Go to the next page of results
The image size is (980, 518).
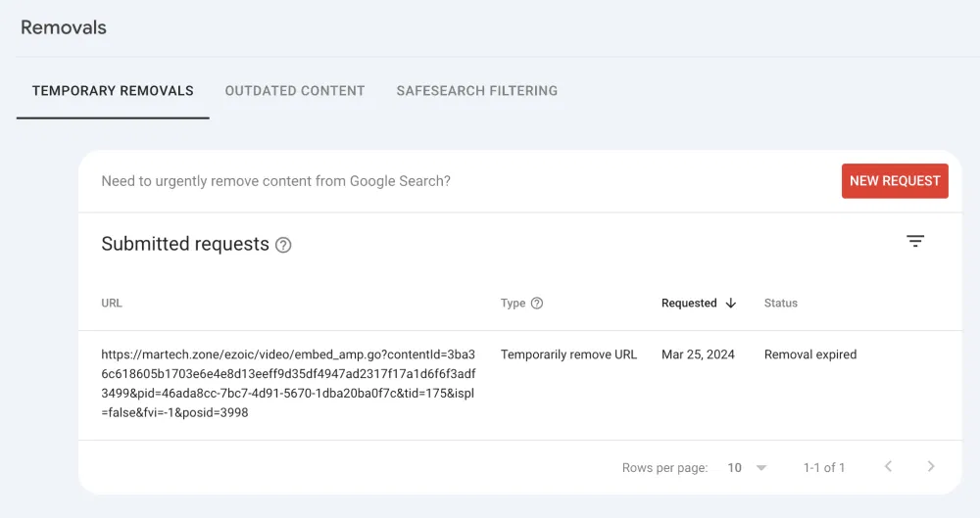pyautogui.click(x=931, y=466)
